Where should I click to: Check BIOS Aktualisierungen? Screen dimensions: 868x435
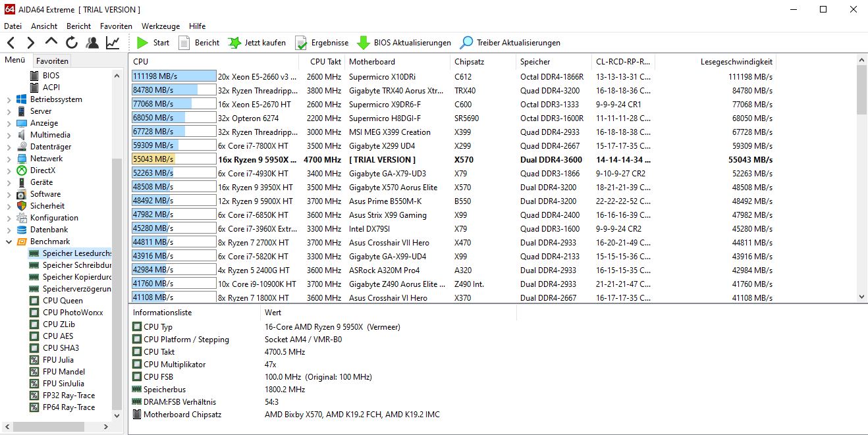(404, 43)
